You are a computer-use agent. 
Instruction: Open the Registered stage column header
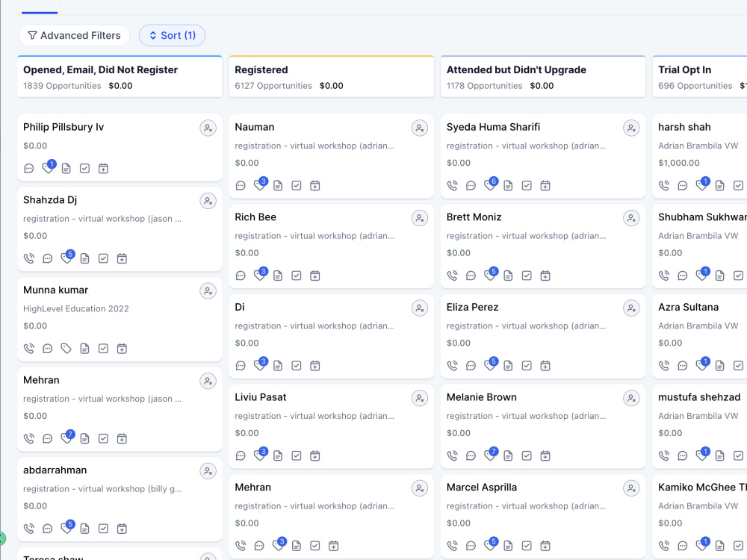(332, 77)
